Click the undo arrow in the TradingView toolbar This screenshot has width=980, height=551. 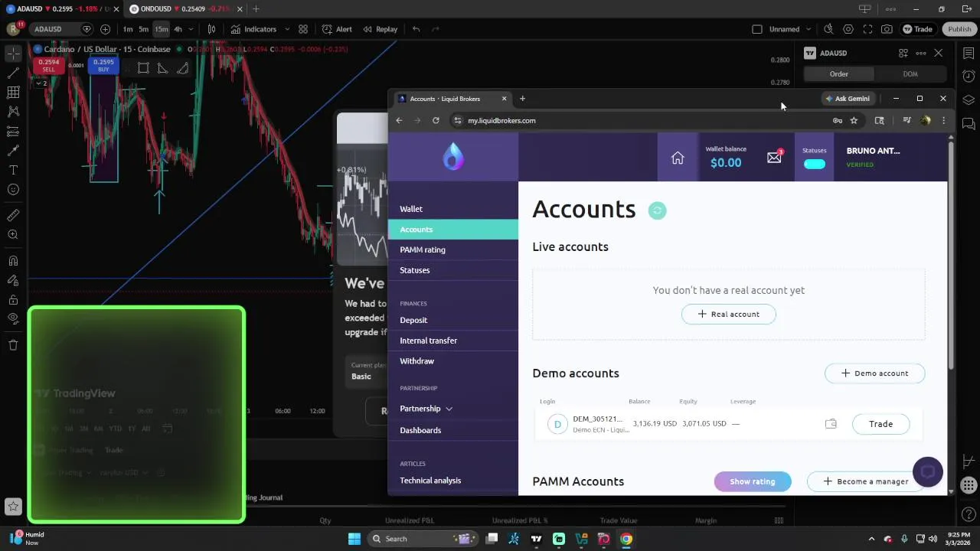coord(416,29)
